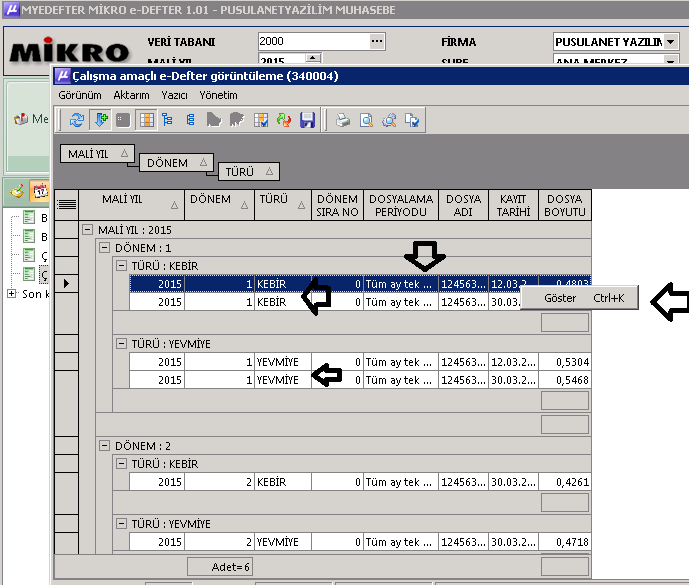The height and width of the screenshot is (585, 689).
Task: Click the gray square toolbar icon
Action: 123,120
